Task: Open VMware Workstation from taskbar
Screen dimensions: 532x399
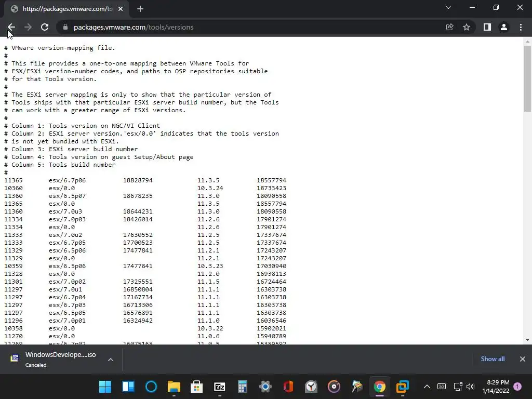Action: point(403,387)
